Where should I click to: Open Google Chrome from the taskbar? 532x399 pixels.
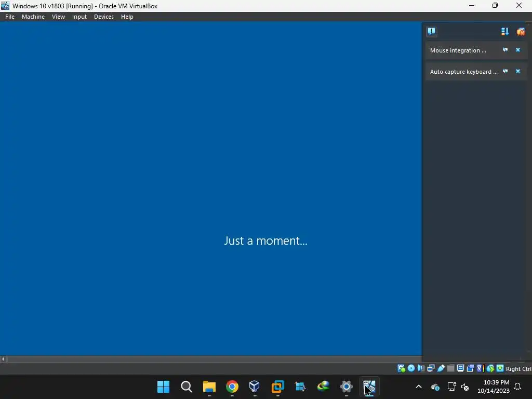point(232,387)
